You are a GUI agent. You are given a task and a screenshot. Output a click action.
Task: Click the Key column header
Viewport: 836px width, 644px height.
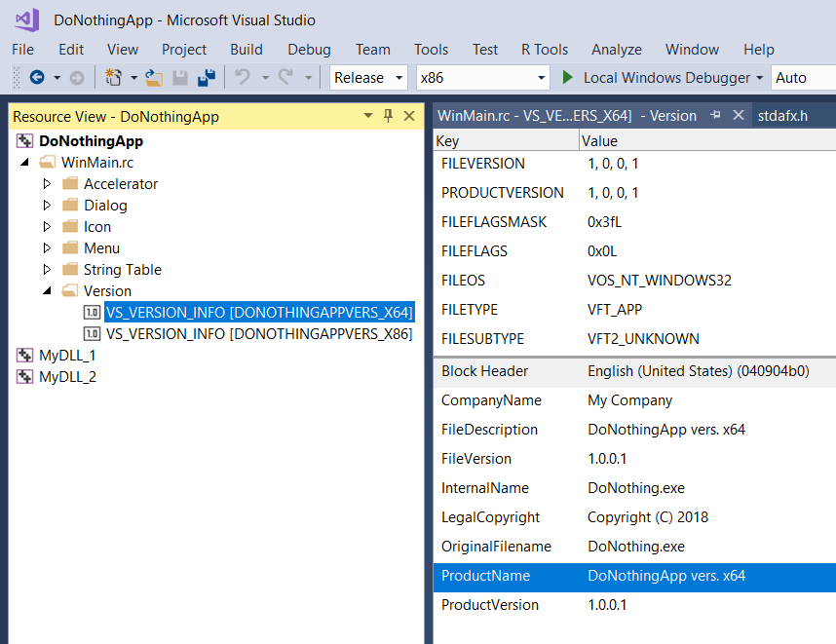point(506,141)
